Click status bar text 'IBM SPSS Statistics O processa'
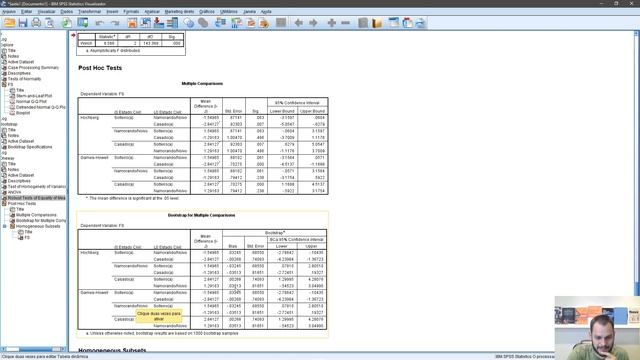The image size is (640, 360). tap(524, 356)
